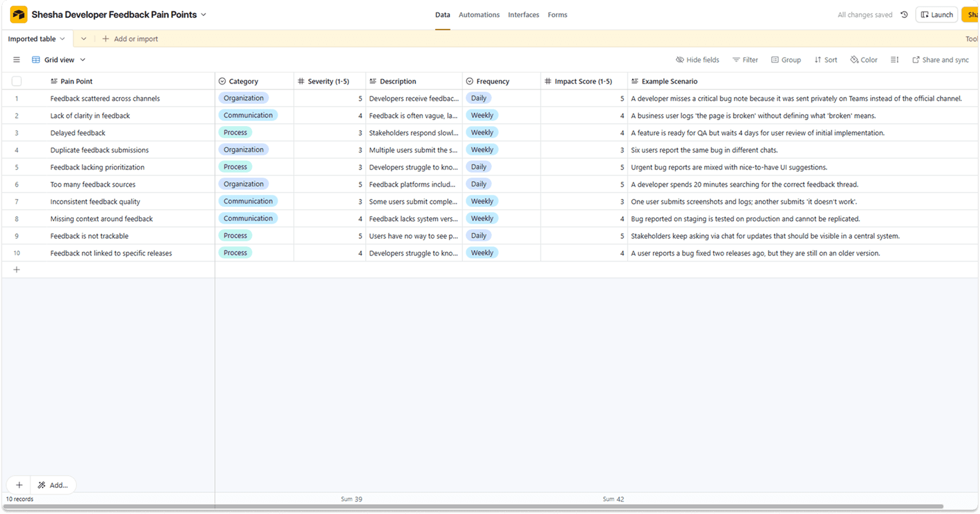Click the Impact Score Sum 42 summary
Viewport: 980px width, 514px height.
tap(613, 499)
